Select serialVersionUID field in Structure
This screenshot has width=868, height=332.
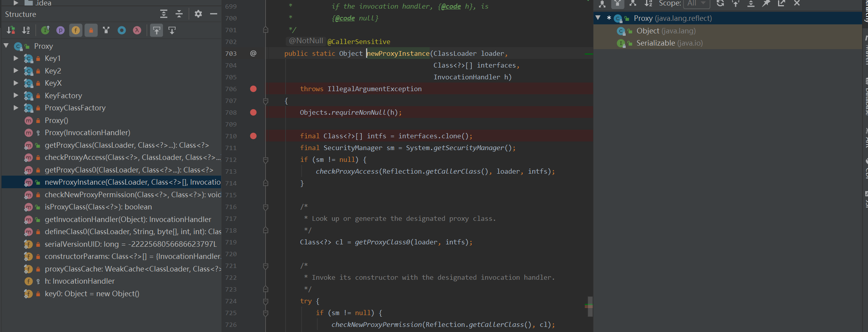point(130,244)
